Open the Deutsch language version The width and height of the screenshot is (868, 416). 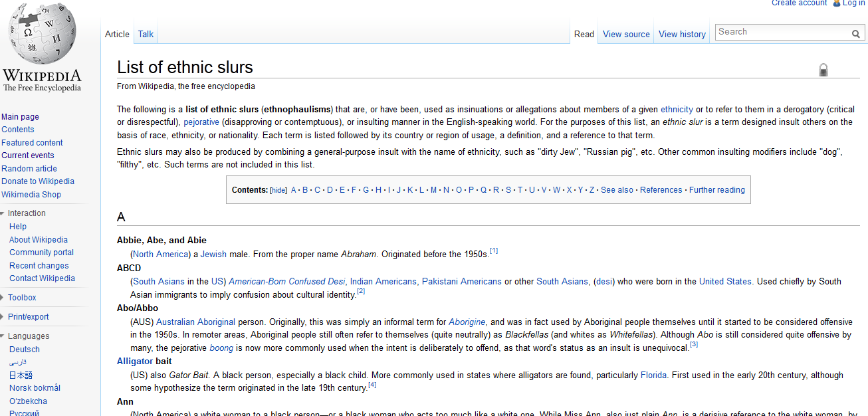point(25,350)
